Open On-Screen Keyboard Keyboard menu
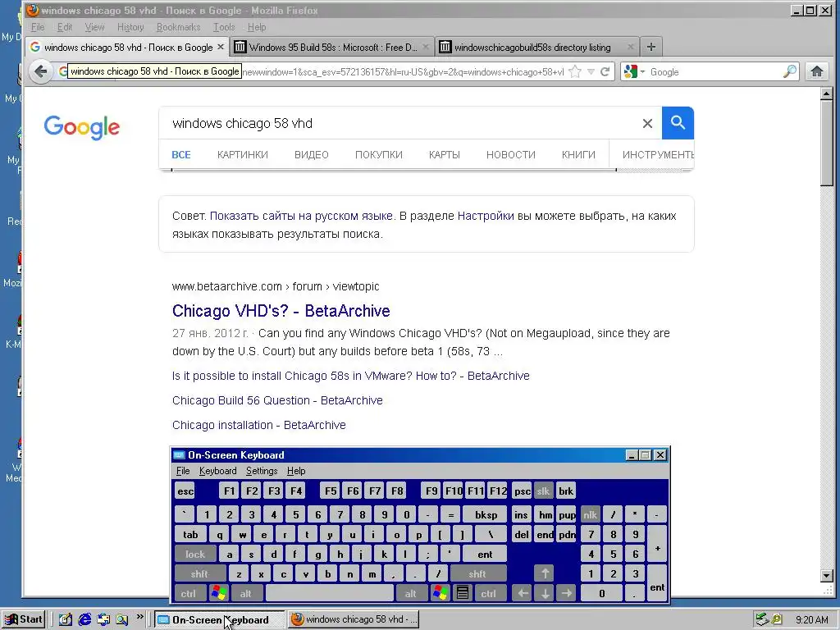Screen dimensions: 840x630 pos(217,471)
